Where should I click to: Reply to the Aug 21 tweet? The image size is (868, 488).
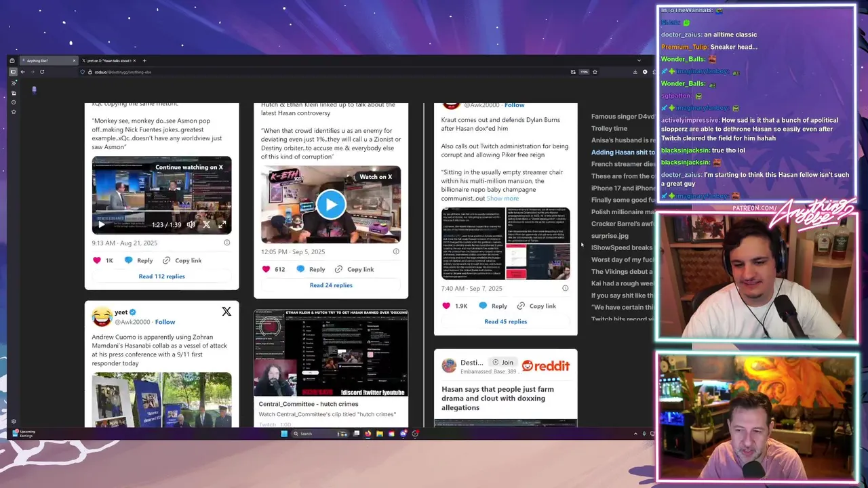pos(139,260)
